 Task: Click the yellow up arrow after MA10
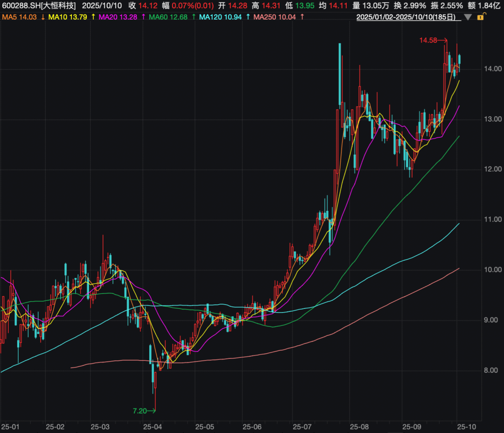point(93,17)
